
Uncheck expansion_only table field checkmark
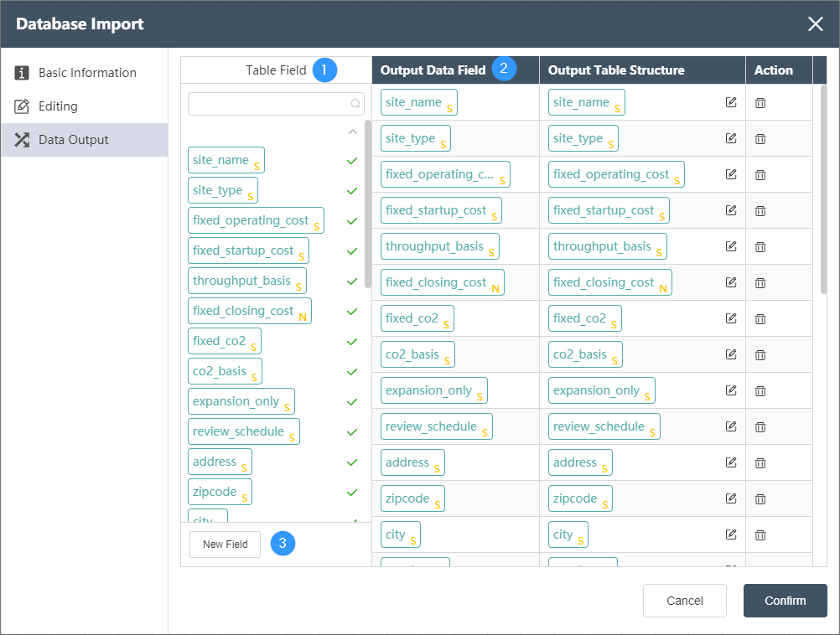(x=352, y=401)
